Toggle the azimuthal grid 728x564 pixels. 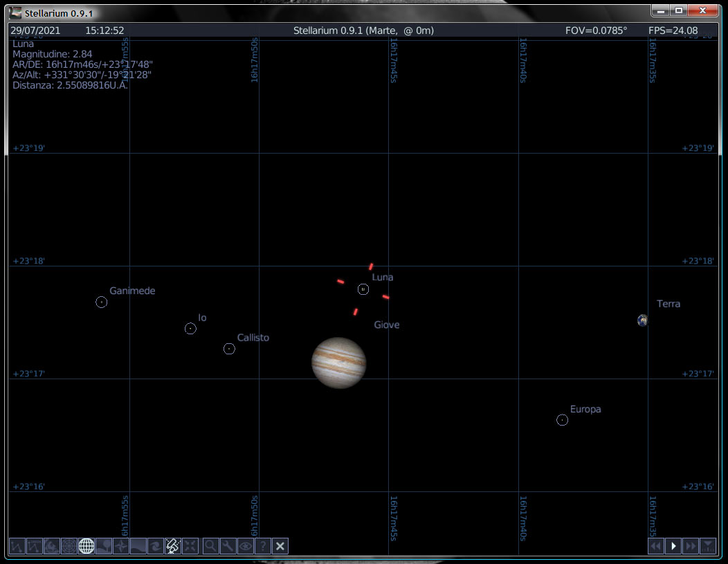69,546
